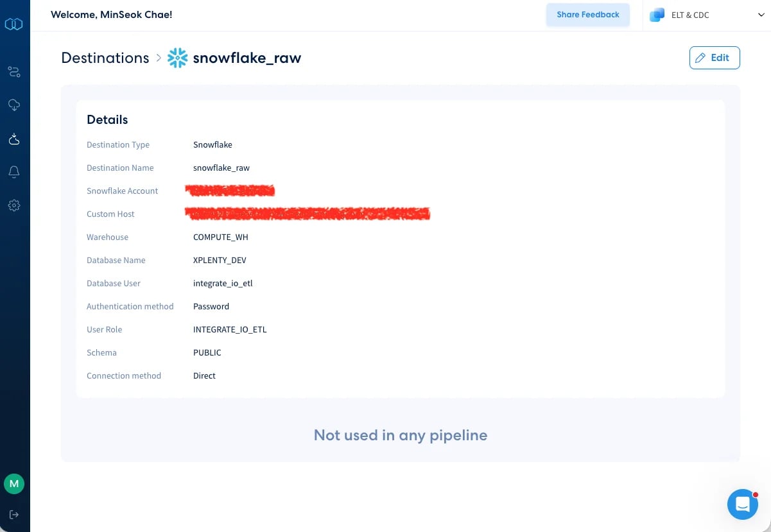Click the Connection method label

(x=124, y=376)
